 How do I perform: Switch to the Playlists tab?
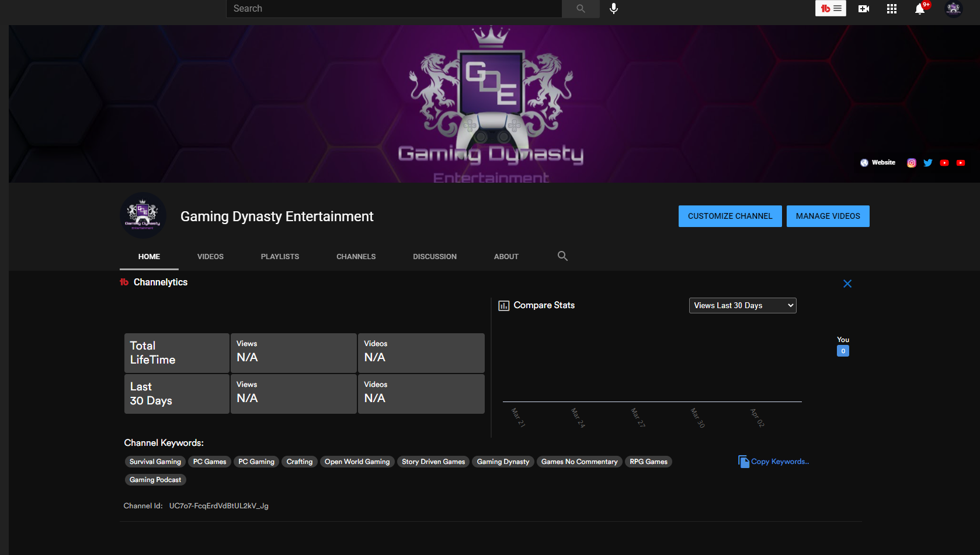[280, 257]
